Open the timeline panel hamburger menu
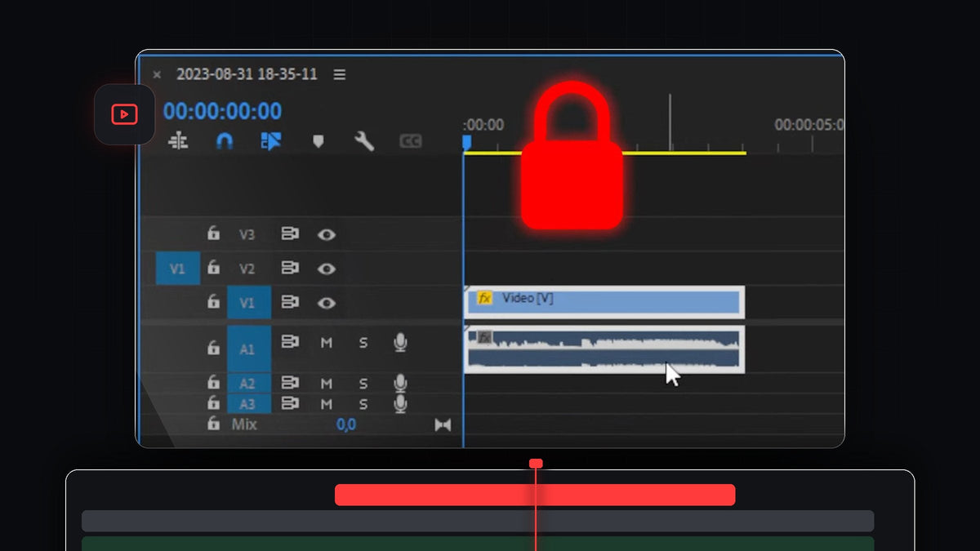The width and height of the screenshot is (980, 551). point(340,74)
